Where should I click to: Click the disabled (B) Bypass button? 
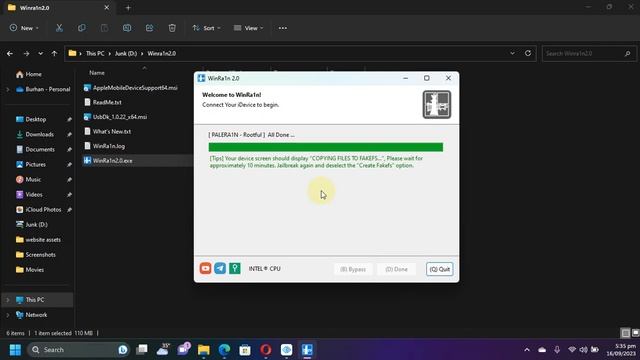(x=353, y=269)
